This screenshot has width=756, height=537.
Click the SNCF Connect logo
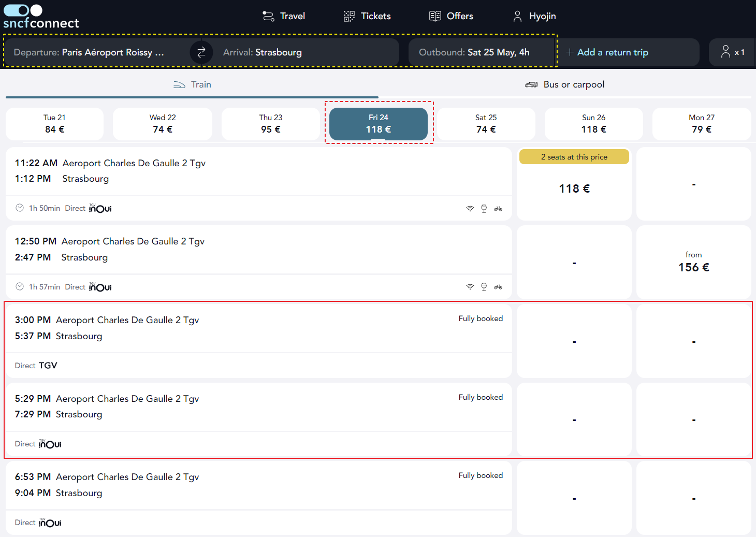click(x=41, y=17)
